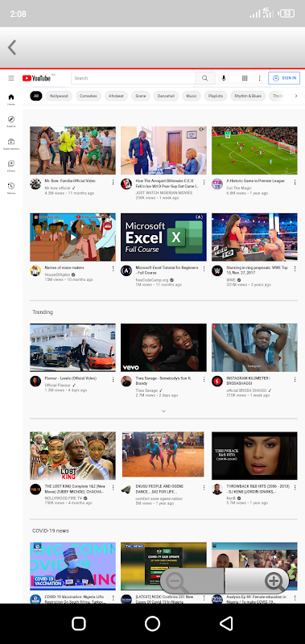Open Explore in the sidebar
This screenshot has height=644, width=305.
11,122
